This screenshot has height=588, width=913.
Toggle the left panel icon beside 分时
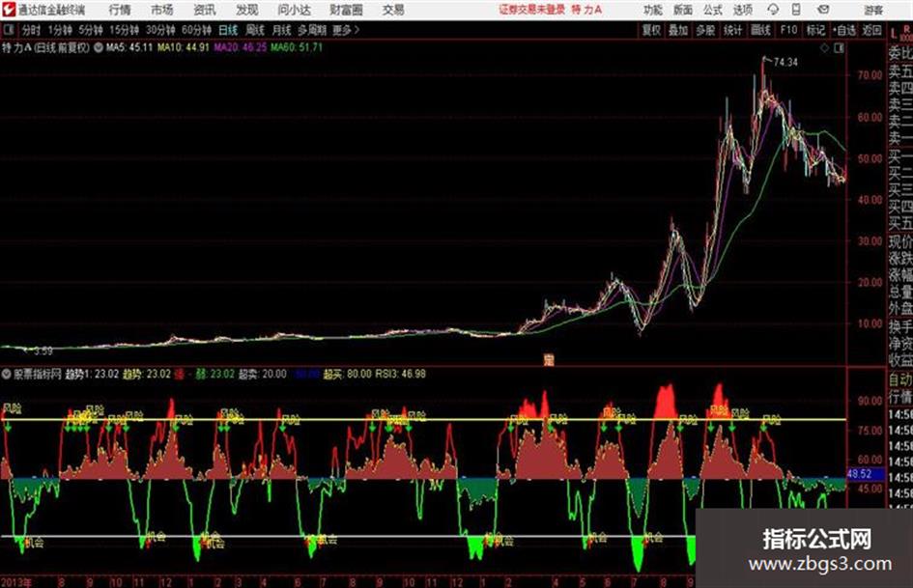(x=9, y=29)
